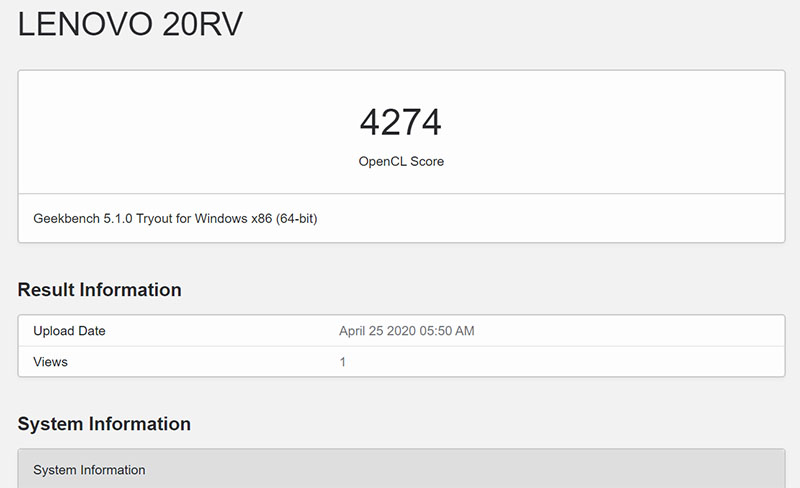This screenshot has width=800, height=488.
Task: Click the bold System Information section heading
Action: [x=104, y=424]
